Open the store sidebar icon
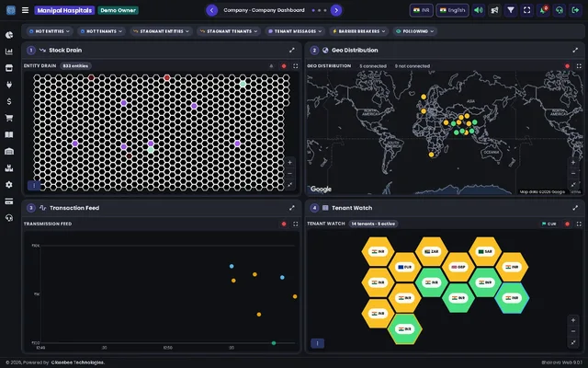 (x=9, y=68)
